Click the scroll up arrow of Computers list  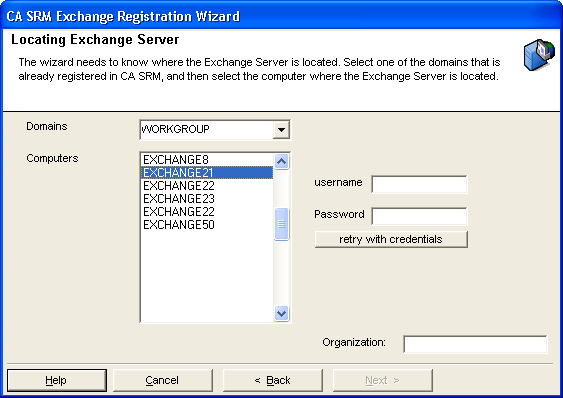point(282,161)
